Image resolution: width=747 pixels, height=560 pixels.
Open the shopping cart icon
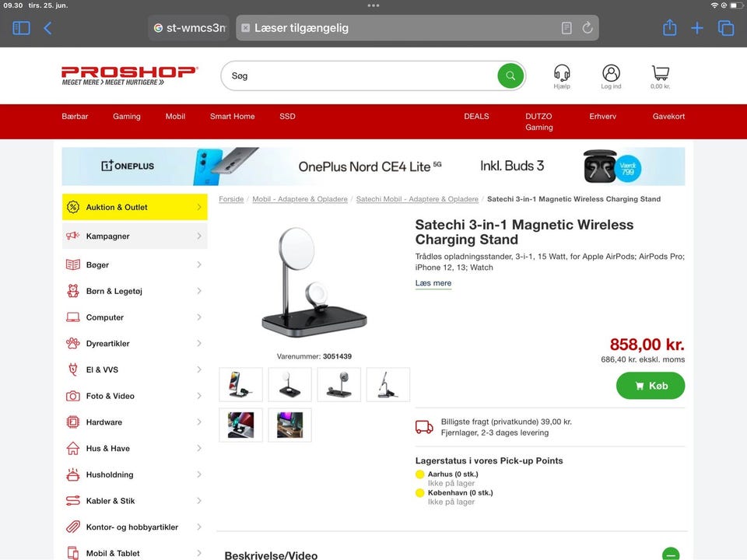point(661,73)
